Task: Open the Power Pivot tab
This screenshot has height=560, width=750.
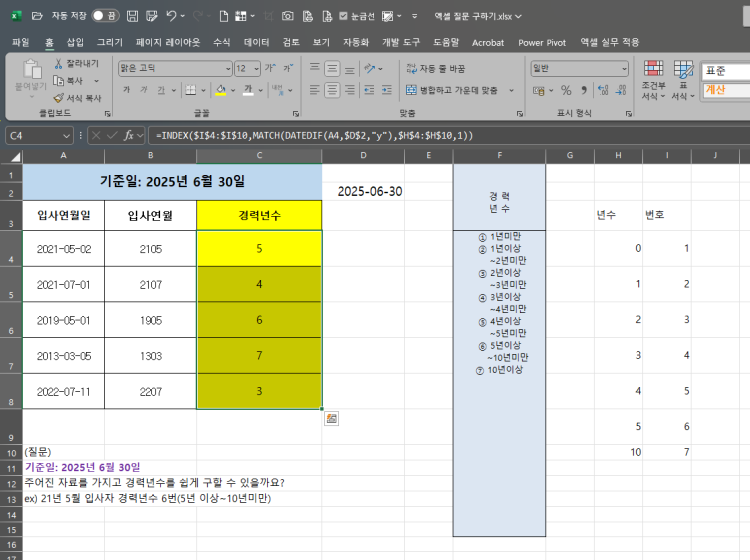Action: pyautogui.click(x=542, y=43)
